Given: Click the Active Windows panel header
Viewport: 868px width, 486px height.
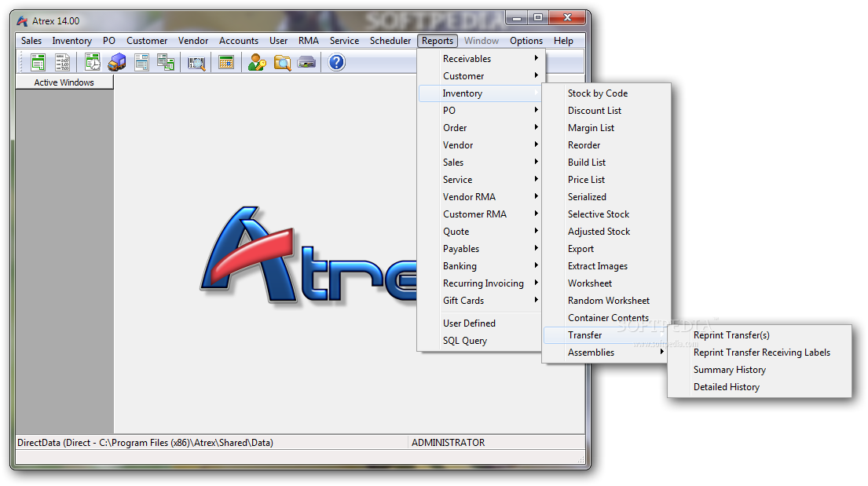Looking at the screenshot, I should [64, 82].
